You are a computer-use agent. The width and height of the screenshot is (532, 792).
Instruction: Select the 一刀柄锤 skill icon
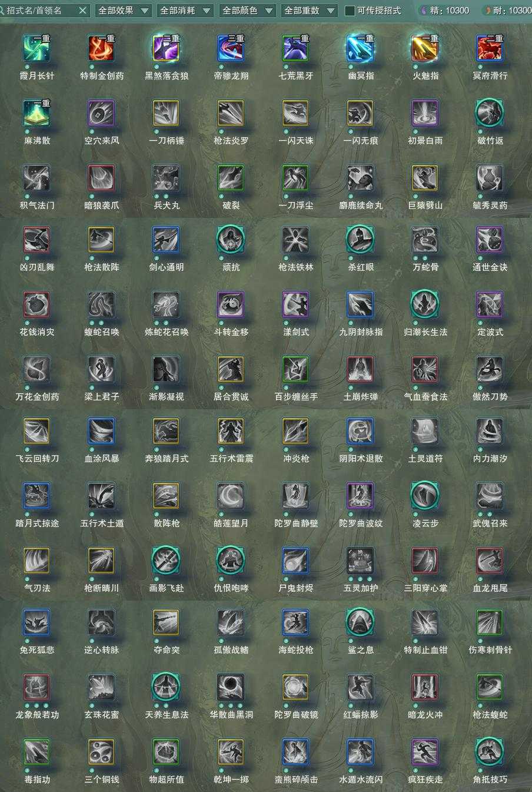(166, 113)
